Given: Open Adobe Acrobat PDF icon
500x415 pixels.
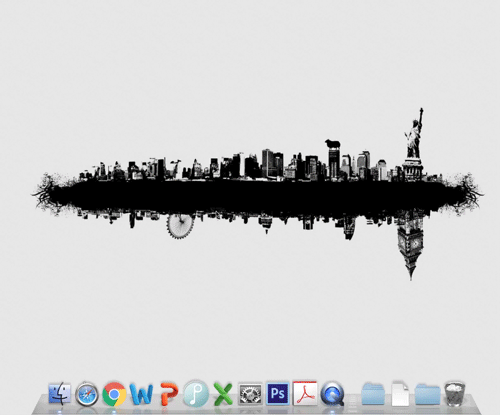Looking at the screenshot, I should pos(305,393).
